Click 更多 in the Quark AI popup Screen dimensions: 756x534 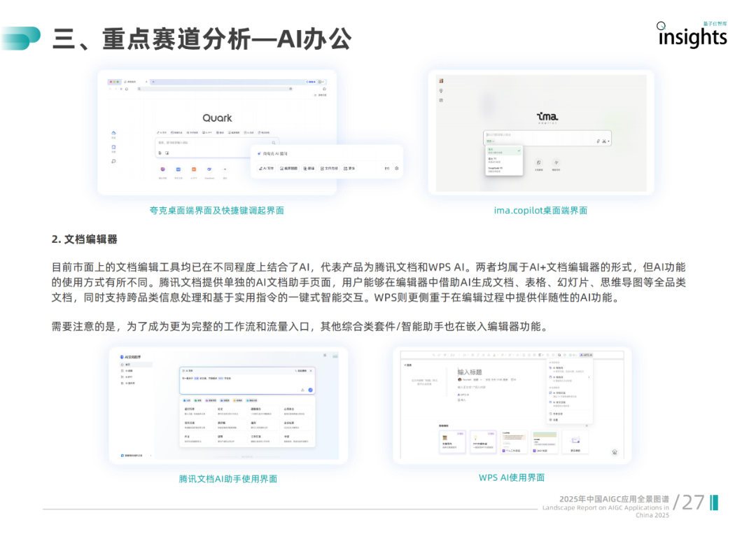pyautogui.click(x=349, y=168)
